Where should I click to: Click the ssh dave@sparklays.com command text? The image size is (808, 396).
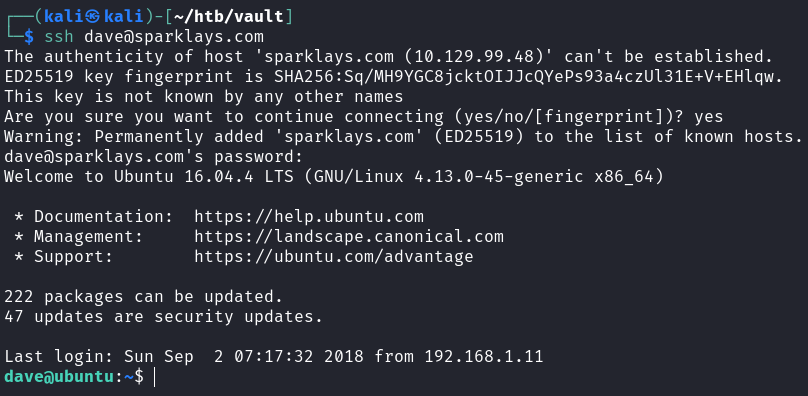(x=154, y=37)
